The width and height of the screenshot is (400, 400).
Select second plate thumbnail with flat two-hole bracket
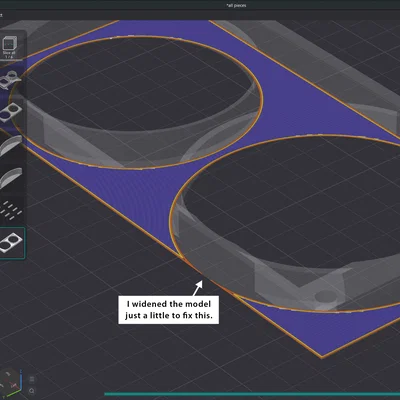click(x=11, y=112)
